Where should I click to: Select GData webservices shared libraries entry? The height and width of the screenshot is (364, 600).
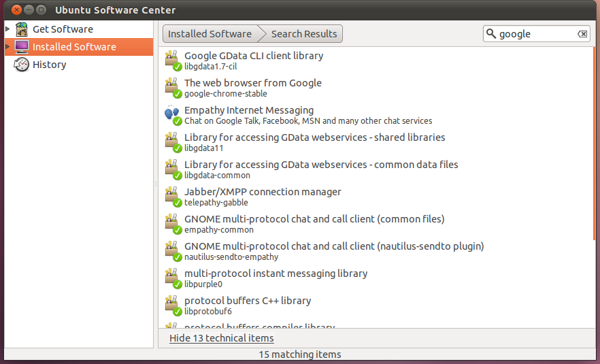(315, 137)
